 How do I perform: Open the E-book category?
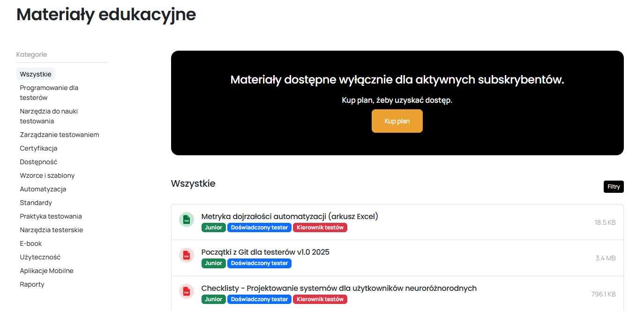pyautogui.click(x=30, y=243)
